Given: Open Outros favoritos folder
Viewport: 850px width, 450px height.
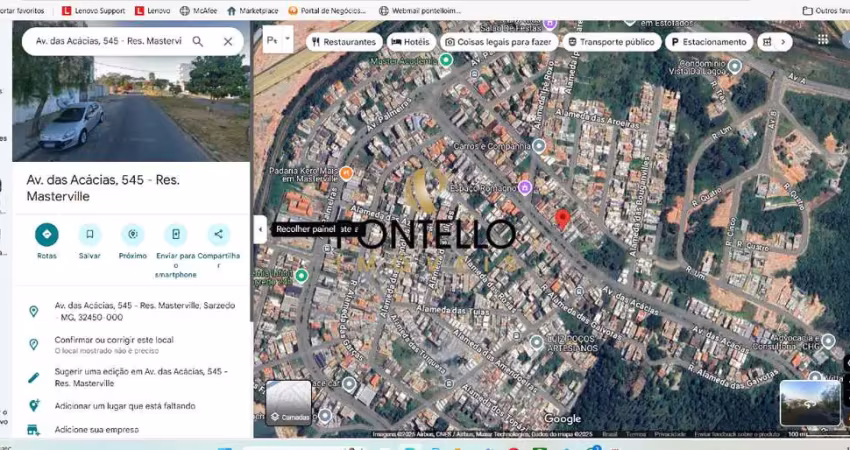Looking at the screenshot, I should pyautogui.click(x=826, y=10).
